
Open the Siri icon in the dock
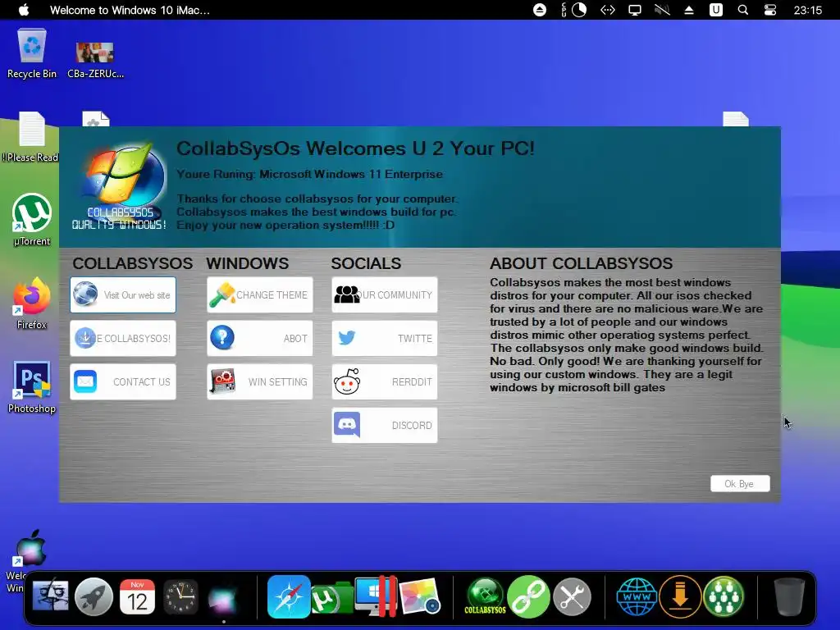pyautogui.click(x=223, y=598)
